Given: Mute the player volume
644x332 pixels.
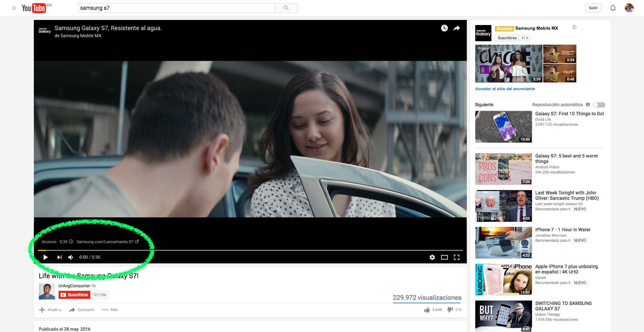Looking at the screenshot, I should click(71, 257).
